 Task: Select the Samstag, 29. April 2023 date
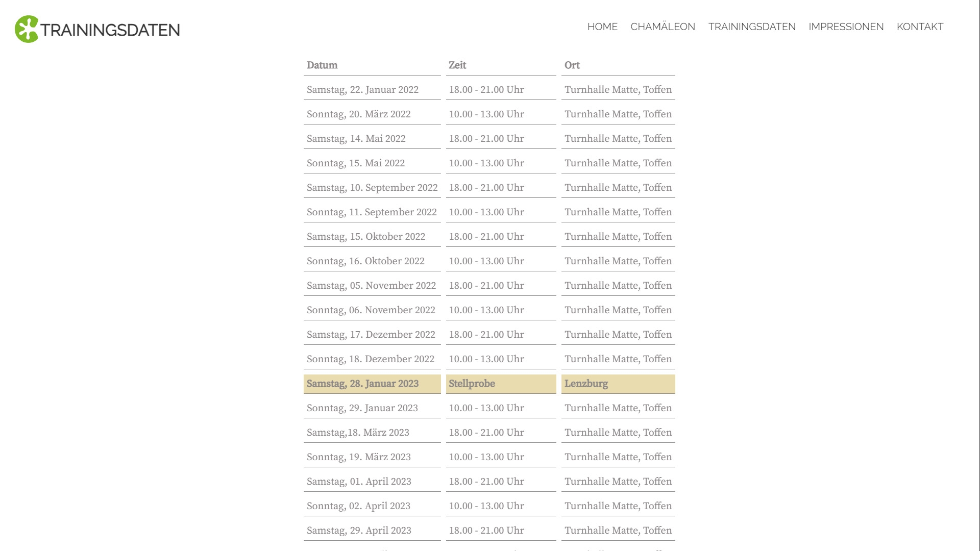[359, 531]
